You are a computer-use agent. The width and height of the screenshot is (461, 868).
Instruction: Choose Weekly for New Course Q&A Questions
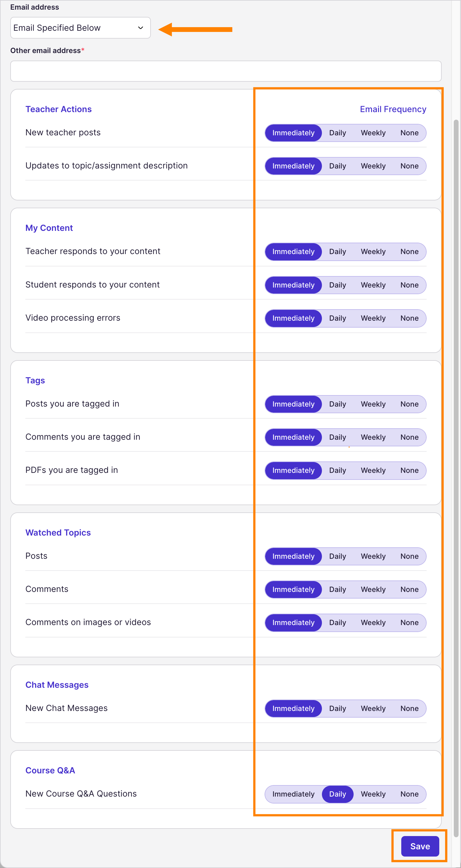click(x=373, y=794)
